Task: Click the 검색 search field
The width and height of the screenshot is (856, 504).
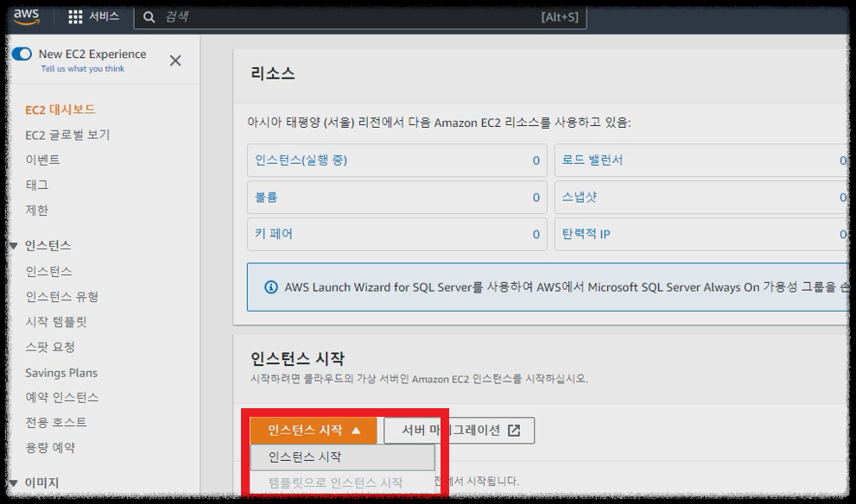Action: (360, 17)
